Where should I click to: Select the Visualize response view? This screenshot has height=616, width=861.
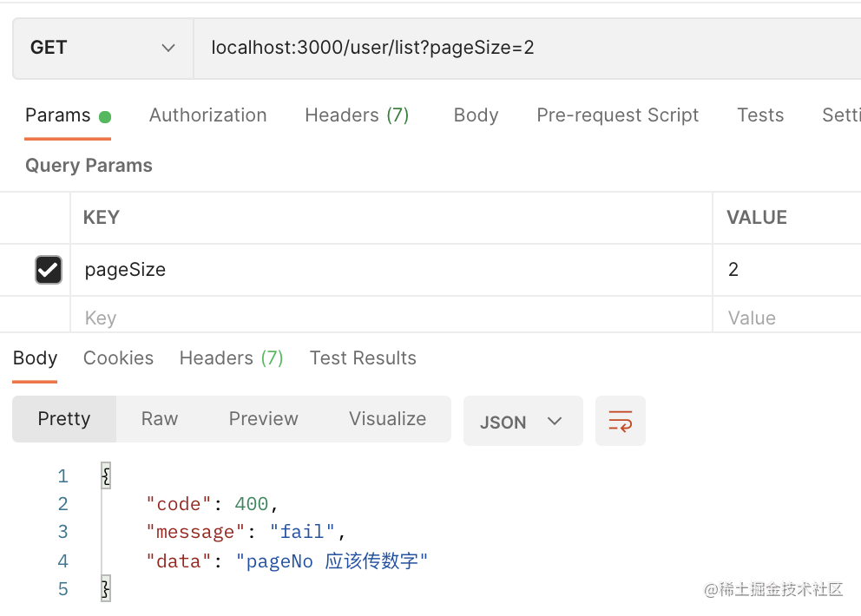click(x=387, y=419)
